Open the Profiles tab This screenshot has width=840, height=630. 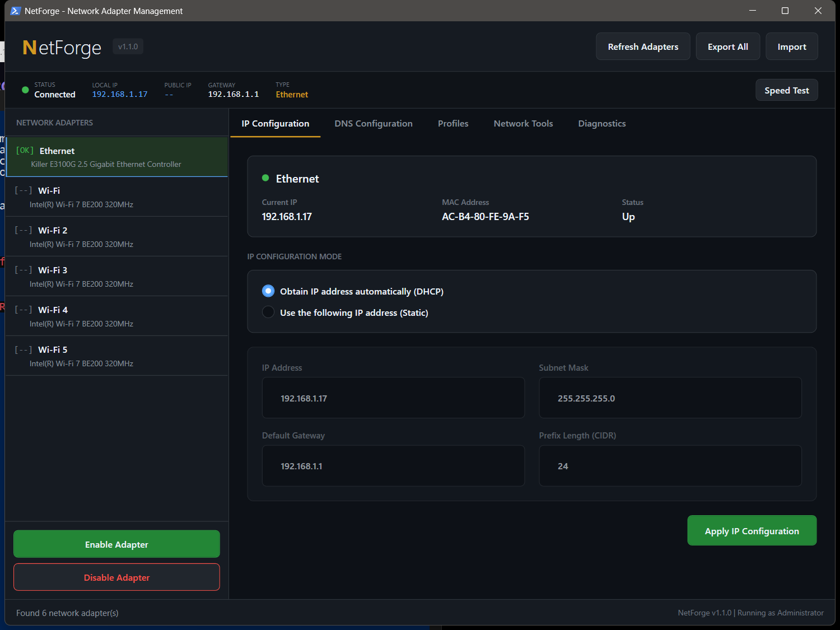point(453,123)
